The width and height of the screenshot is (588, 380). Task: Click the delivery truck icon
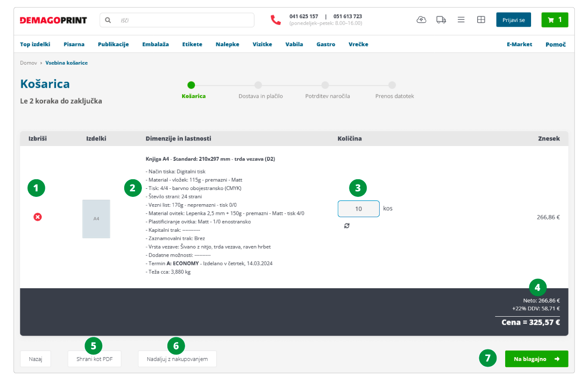point(441,20)
